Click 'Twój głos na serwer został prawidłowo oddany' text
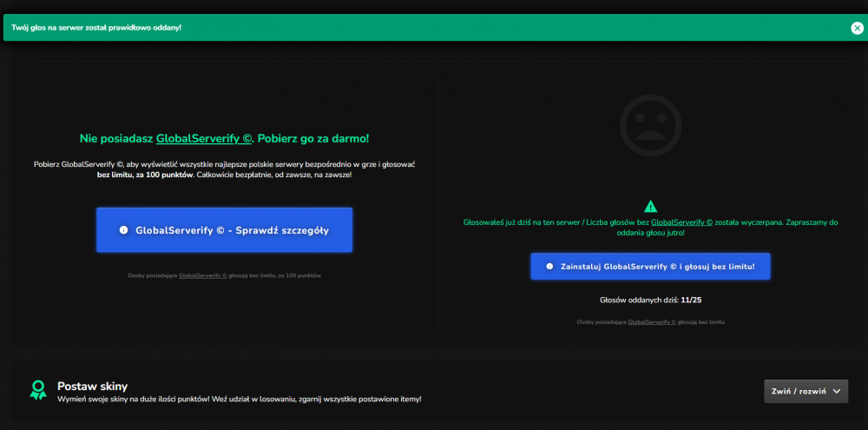 coord(95,28)
